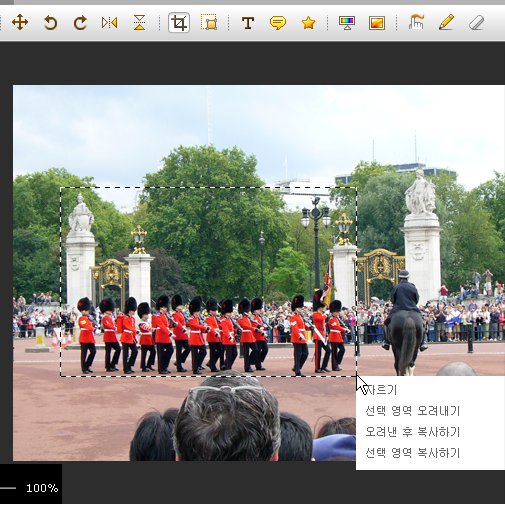Insert a star shape sticker
This screenshot has height=511, width=505.
(308, 23)
